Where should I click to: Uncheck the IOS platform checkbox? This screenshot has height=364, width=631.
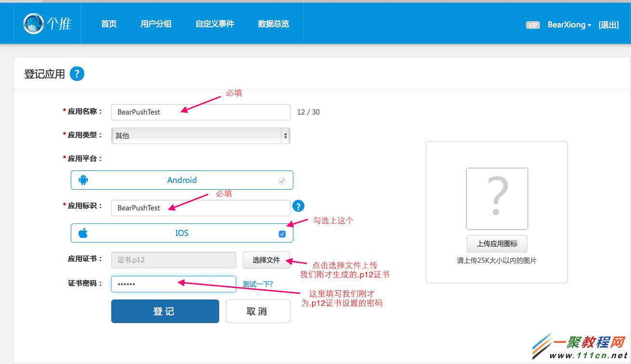pos(282,234)
